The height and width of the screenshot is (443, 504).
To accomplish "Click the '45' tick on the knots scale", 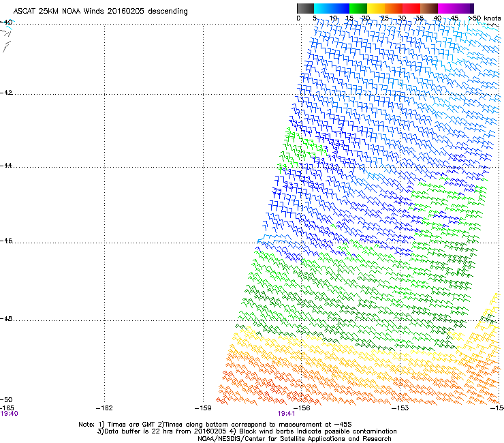I will [x=454, y=18].
